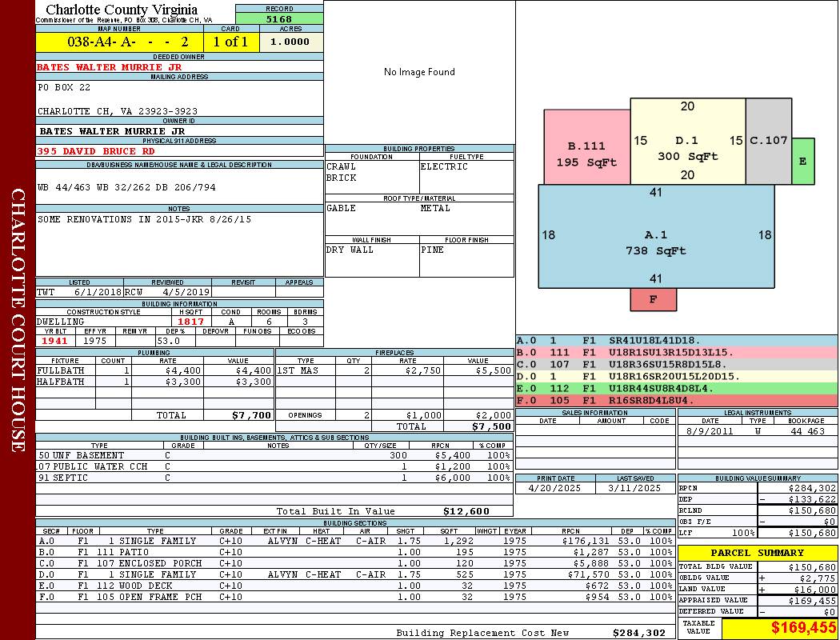
Task: Select the acres value 1.0000
Action: [x=290, y=42]
